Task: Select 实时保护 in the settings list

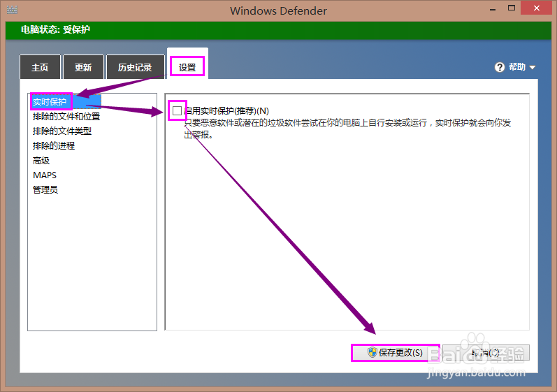Action: click(x=66, y=102)
